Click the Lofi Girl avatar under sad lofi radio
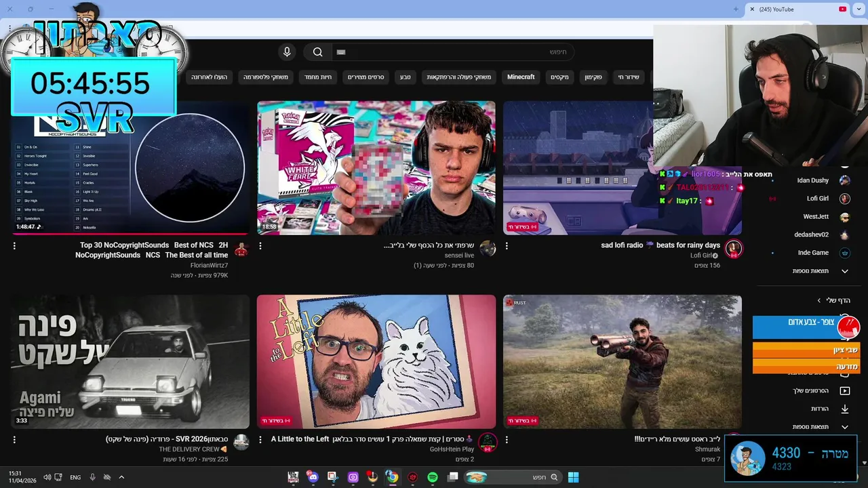The height and width of the screenshot is (488, 868). click(x=733, y=249)
